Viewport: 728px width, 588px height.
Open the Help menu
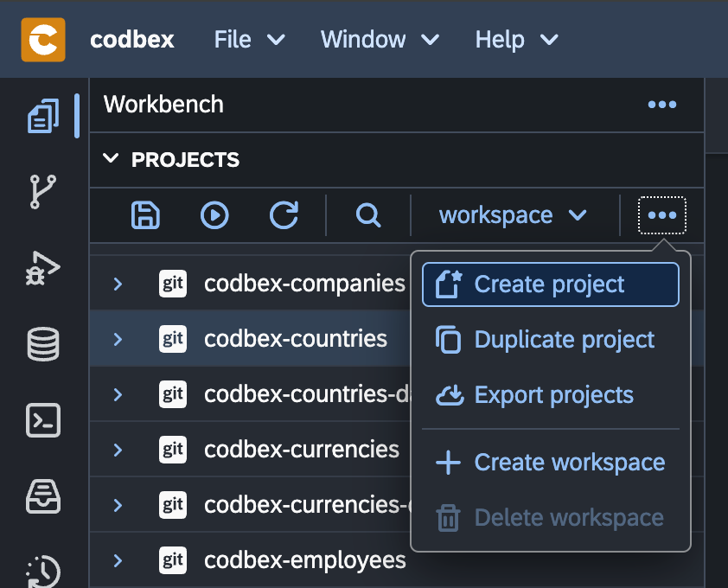(x=516, y=40)
